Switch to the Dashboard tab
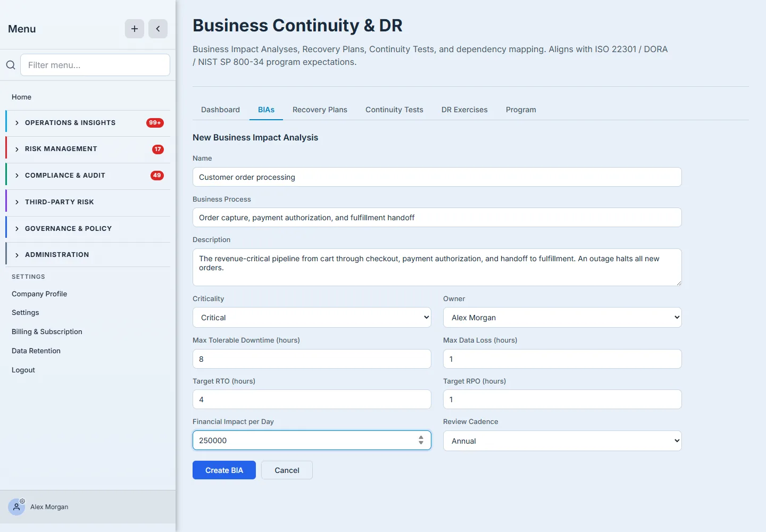766x532 pixels. tap(220, 110)
